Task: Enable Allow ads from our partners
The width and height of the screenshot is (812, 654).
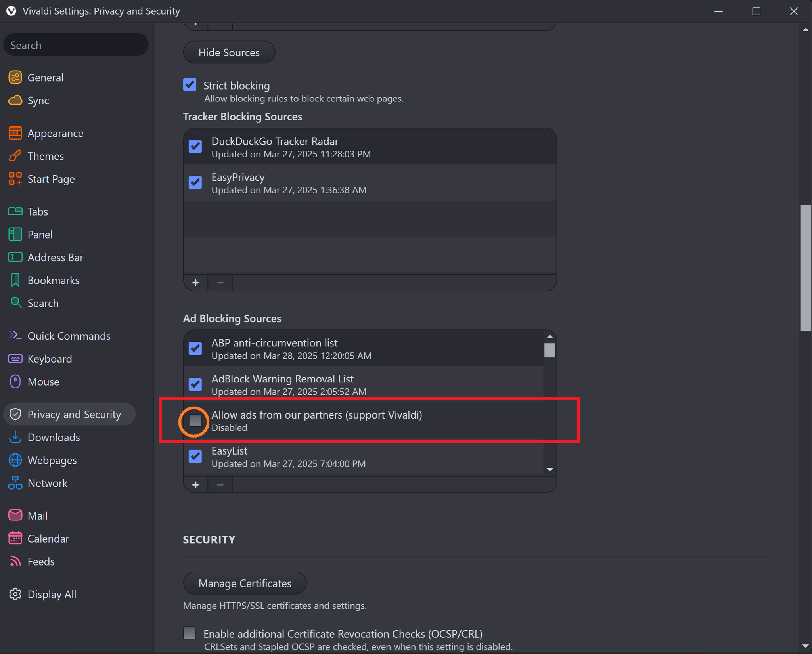Action: point(195,420)
